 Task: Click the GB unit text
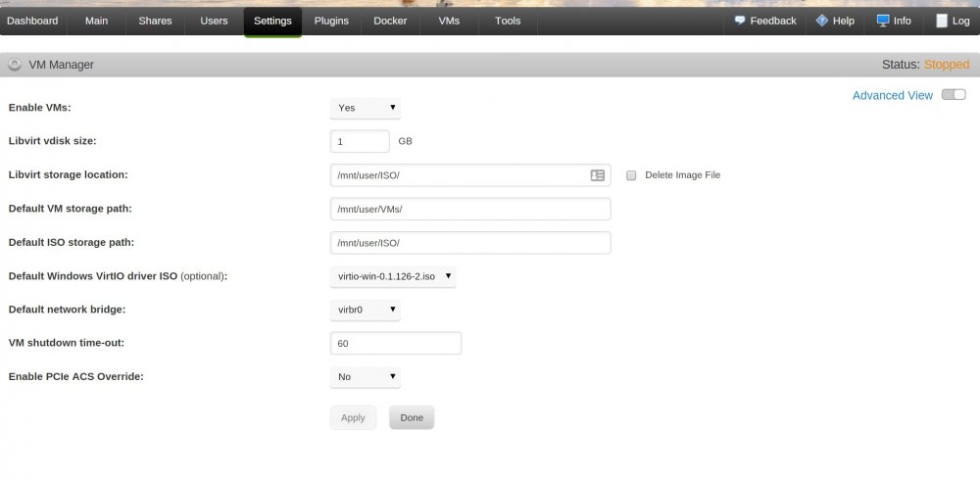click(405, 141)
